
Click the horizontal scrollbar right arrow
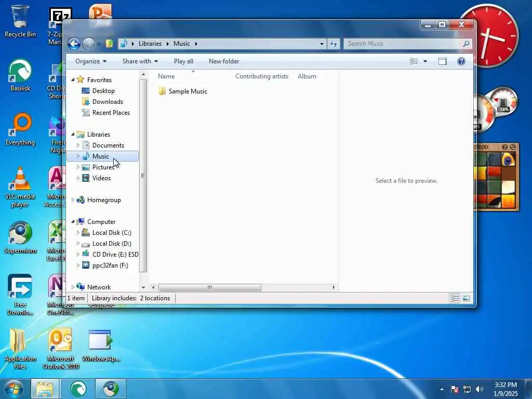point(334,287)
